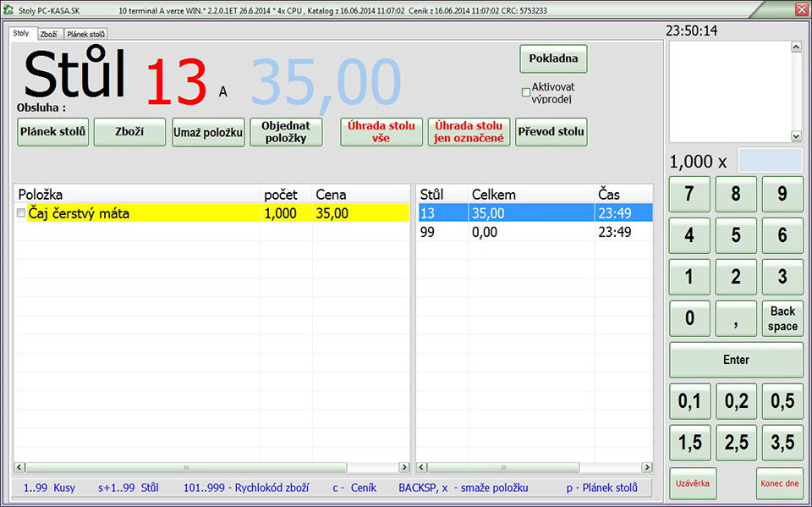Screen dimensions: 812x507
Task: Click keypad digit 4
Action: click(x=689, y=235)
